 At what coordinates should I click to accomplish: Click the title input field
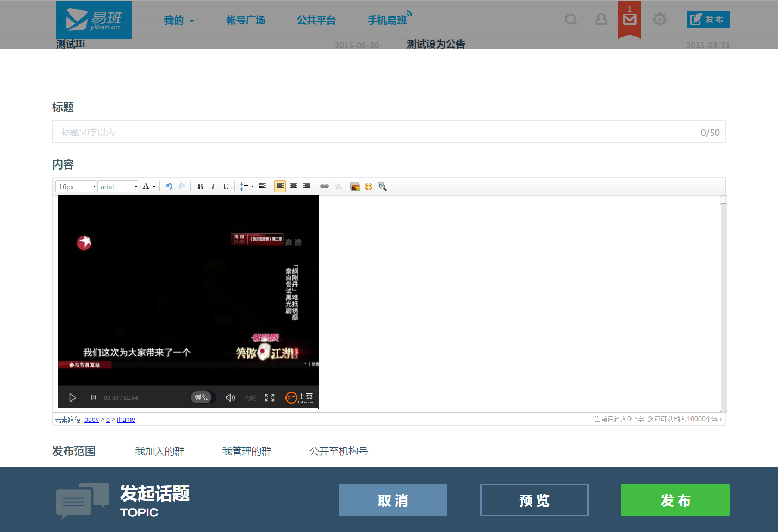[x=389, y=132]
